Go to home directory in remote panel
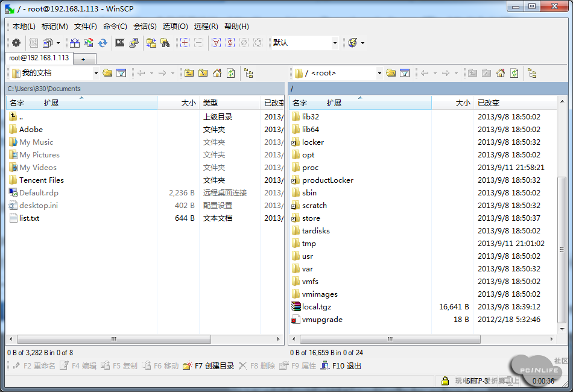This screenshot has height=392, width=573. click(x=501, y=73)
